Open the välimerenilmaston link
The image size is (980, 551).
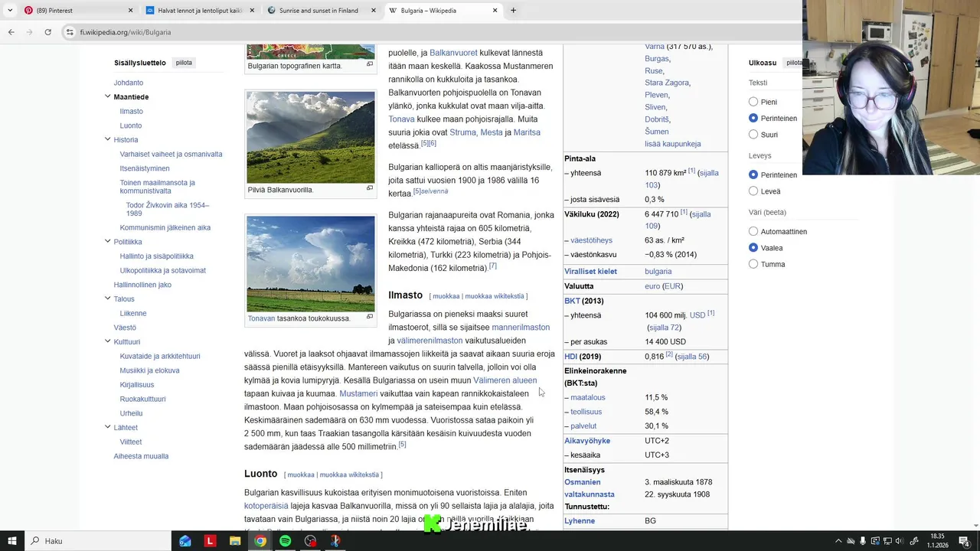pyautogui.click(x=430, y=341)
